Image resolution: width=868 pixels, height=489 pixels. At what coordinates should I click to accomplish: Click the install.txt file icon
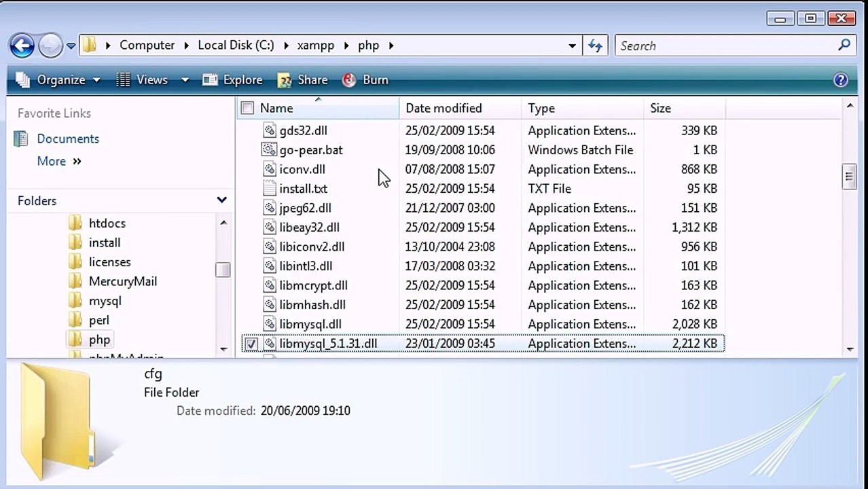pyautogui.click(x=270, y=188)
